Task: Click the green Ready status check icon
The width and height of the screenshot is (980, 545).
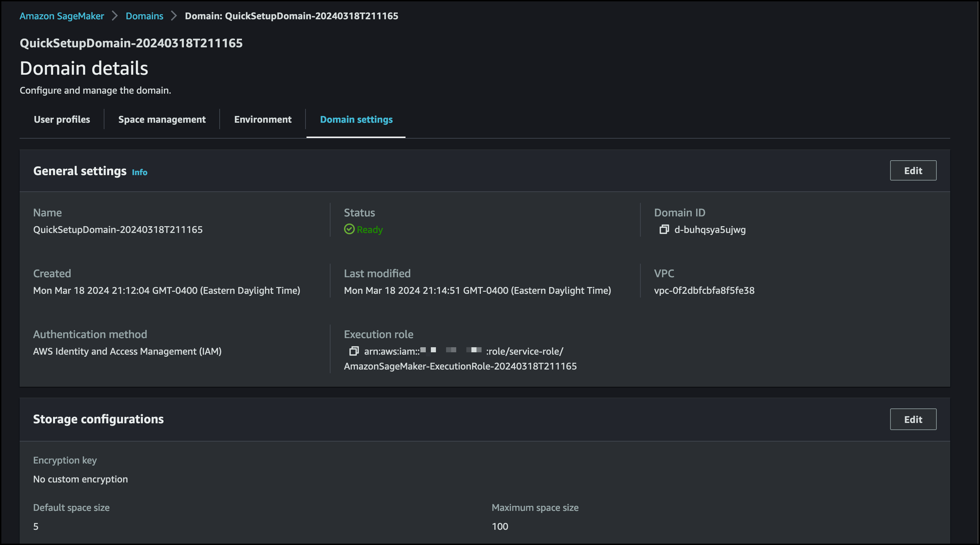Action: click(x=349, y=229)
